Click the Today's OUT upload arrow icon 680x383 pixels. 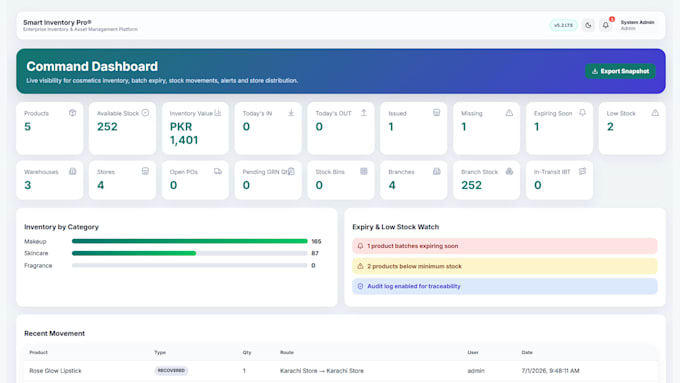364,113
